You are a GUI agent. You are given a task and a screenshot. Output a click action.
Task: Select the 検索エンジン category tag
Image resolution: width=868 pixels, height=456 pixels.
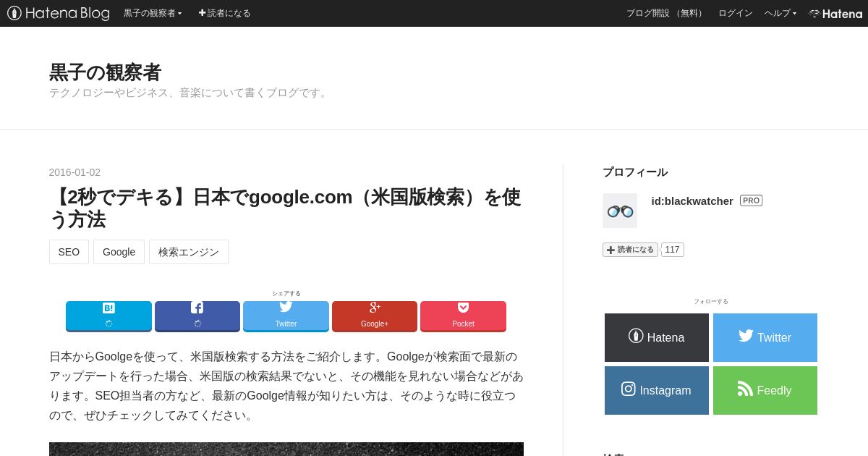(189, 252)
